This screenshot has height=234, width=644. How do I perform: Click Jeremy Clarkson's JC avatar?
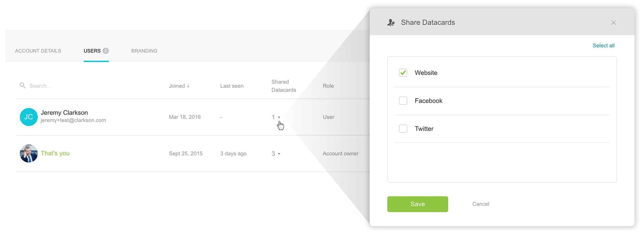[x=29, y=117]
